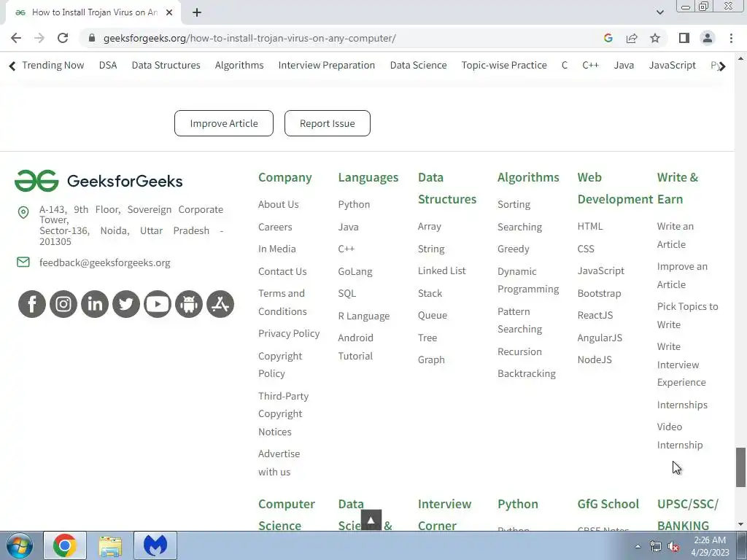Open the Advertise with us footer link
This screenshot has height=560, width=747.
pos(279,463)
